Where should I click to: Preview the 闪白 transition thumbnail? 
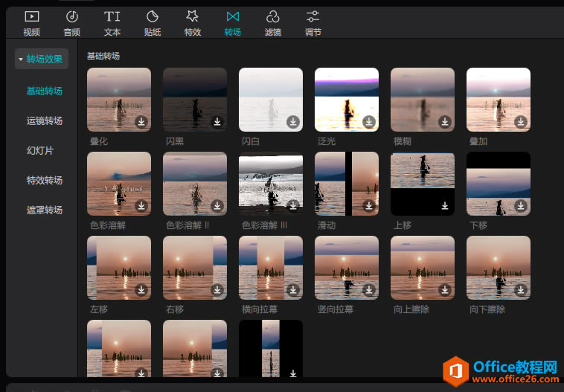pyautogui.click(x=271, y=100)
